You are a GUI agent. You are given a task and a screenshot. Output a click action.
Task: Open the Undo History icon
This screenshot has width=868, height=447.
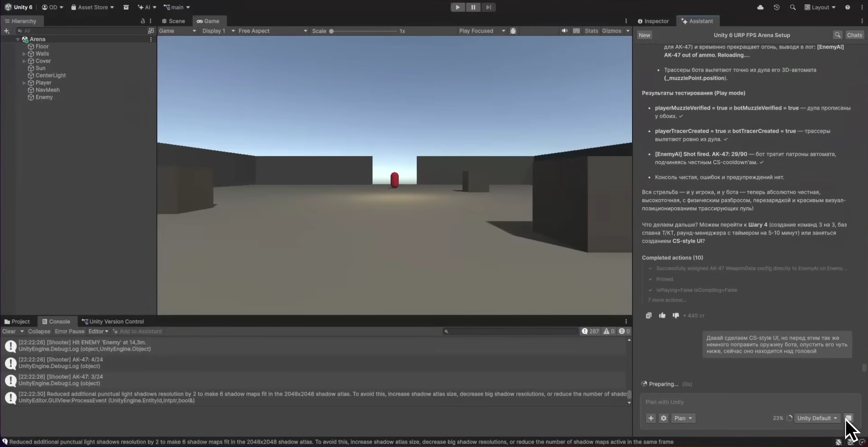(x=776, y=7)
